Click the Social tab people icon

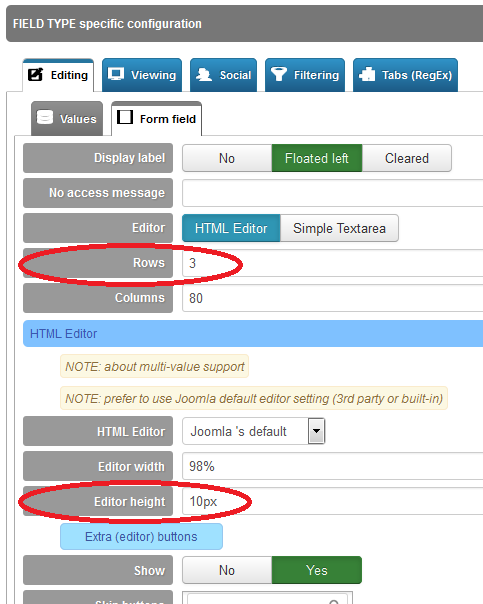click(x=204, y=74)
